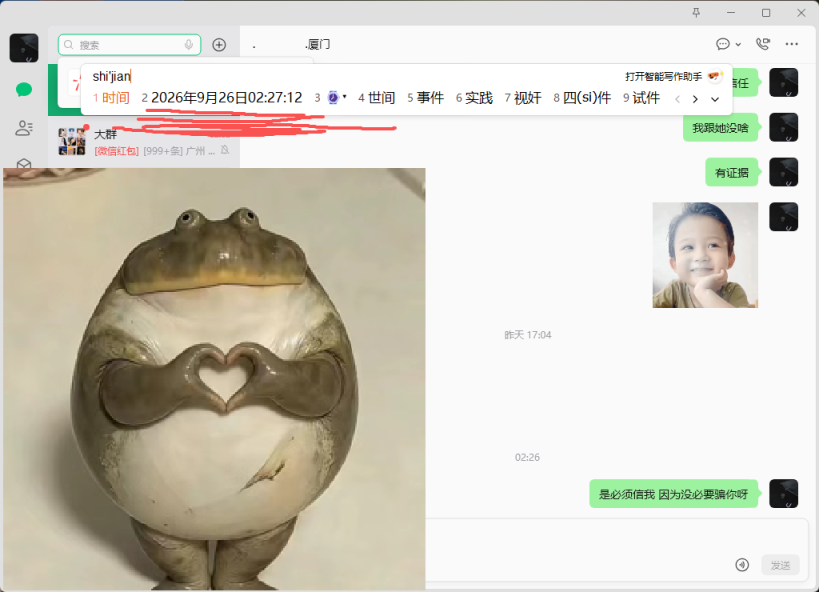Click the microphone icon in search box

189,45
